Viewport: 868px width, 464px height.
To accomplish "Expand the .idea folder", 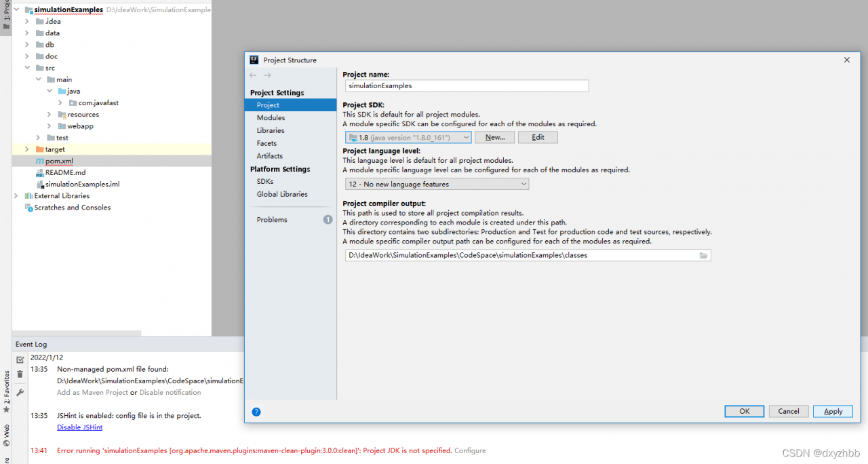I will [x=27, y=22].
